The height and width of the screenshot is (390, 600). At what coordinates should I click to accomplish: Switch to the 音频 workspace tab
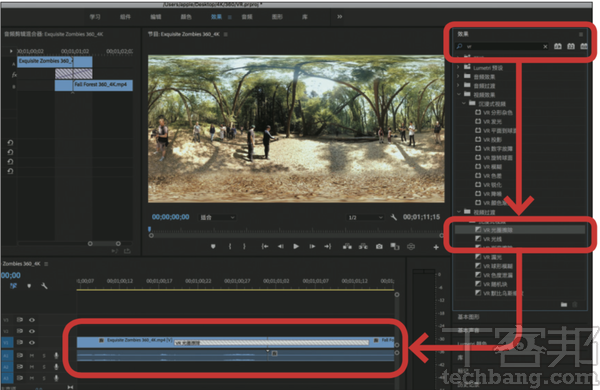pos(247,16)
